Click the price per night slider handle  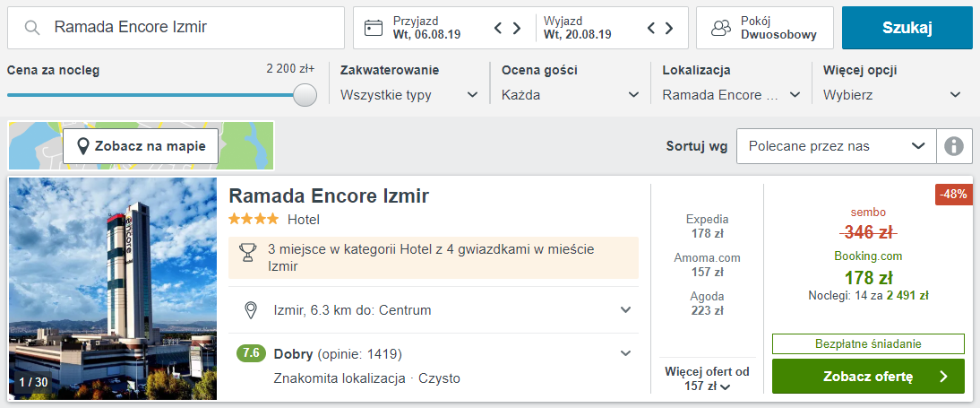coord(305,95)
